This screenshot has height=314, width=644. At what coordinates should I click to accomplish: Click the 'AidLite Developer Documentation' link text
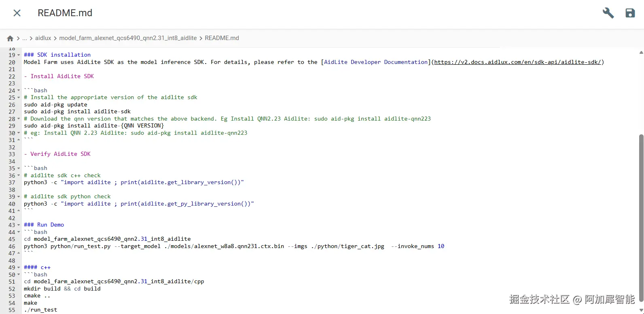click(376, 62)
